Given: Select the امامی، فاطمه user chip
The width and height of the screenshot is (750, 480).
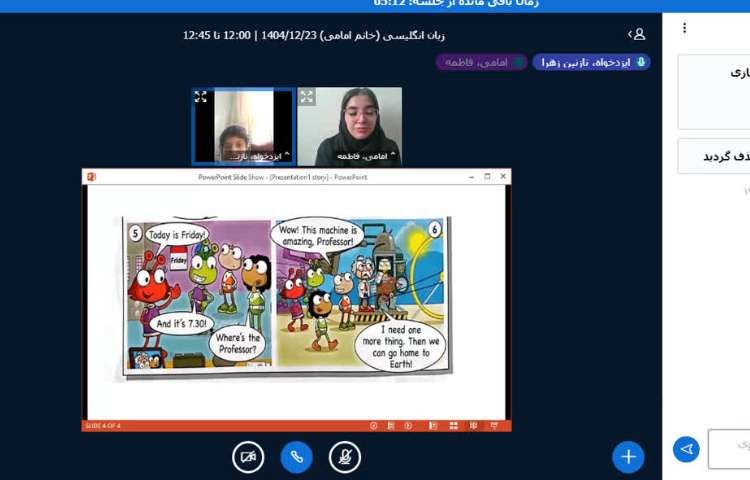Looking at the screenshot, I should point(482,62).
